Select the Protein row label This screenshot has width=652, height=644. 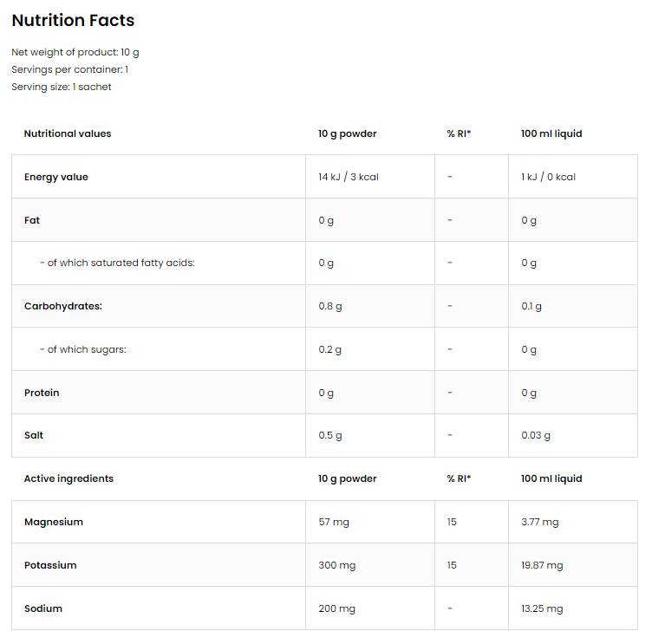[42, 393]
